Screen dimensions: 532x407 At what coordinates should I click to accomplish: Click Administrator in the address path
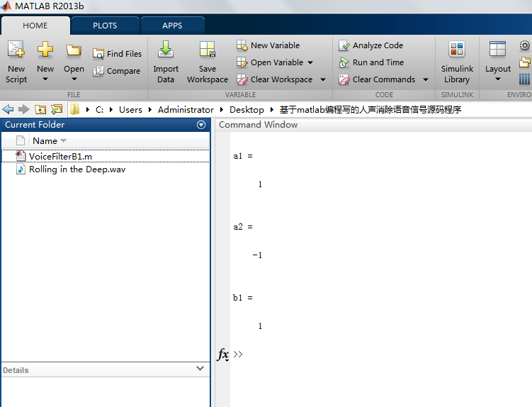tap(186, 109)
